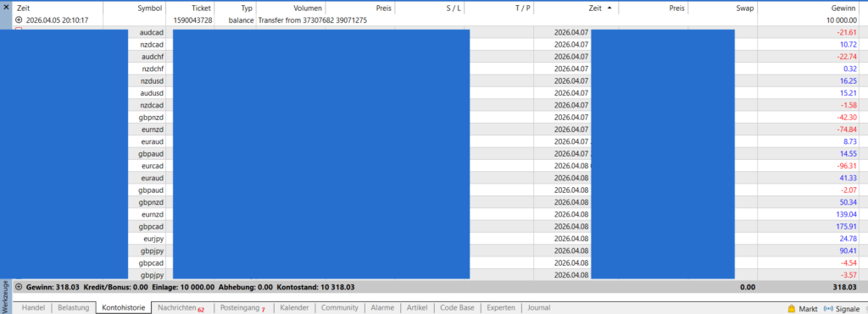
Task: Switch to the Artikel tab
Action: (x=417, y=308)
